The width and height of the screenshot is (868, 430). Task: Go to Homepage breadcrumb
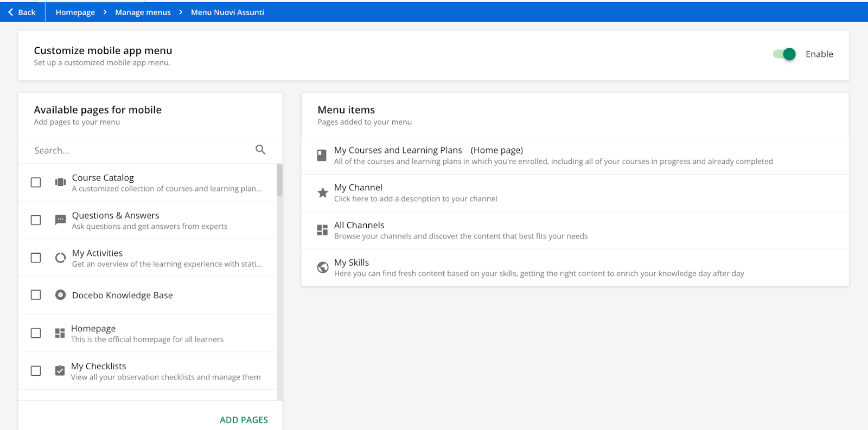[x=75, y=12]
